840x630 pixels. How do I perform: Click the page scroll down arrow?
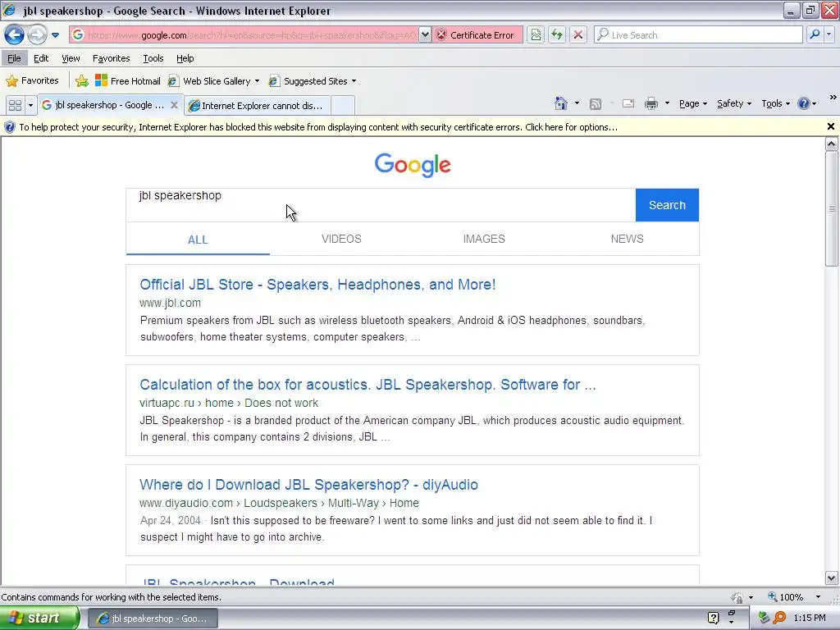(x=832, y=578)
